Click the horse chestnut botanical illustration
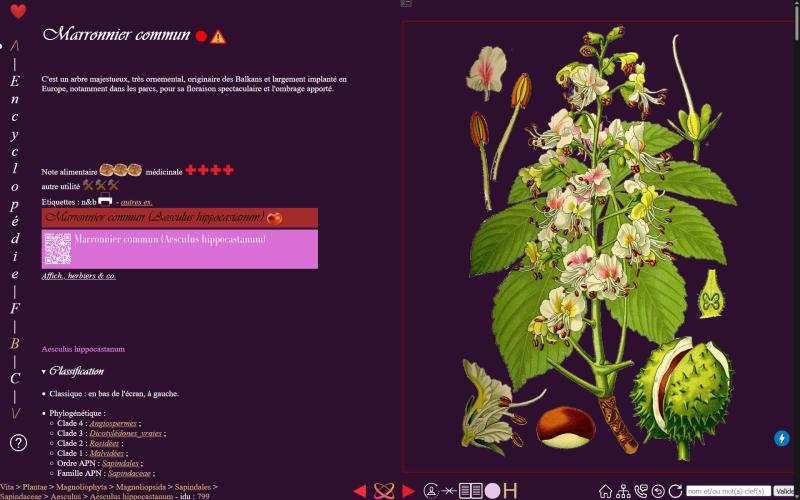Image resolution: width=800 pixels, height=500 pixels. [x=599, y=247]
